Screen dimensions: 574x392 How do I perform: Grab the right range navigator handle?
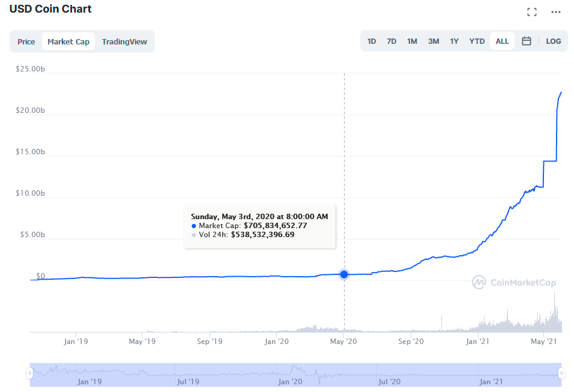coord(561,373)
